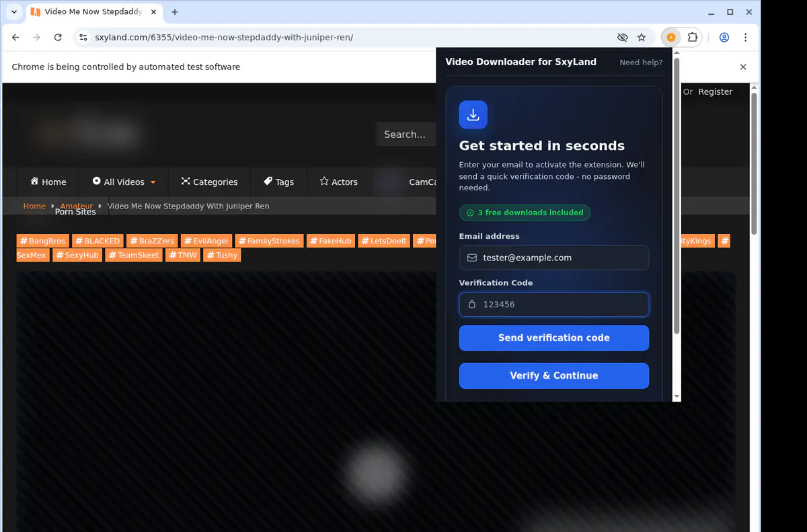This screenshot has width=807, height=532.
Task: Focus the sxyland.com URL address bar
Action: [350, 38]
